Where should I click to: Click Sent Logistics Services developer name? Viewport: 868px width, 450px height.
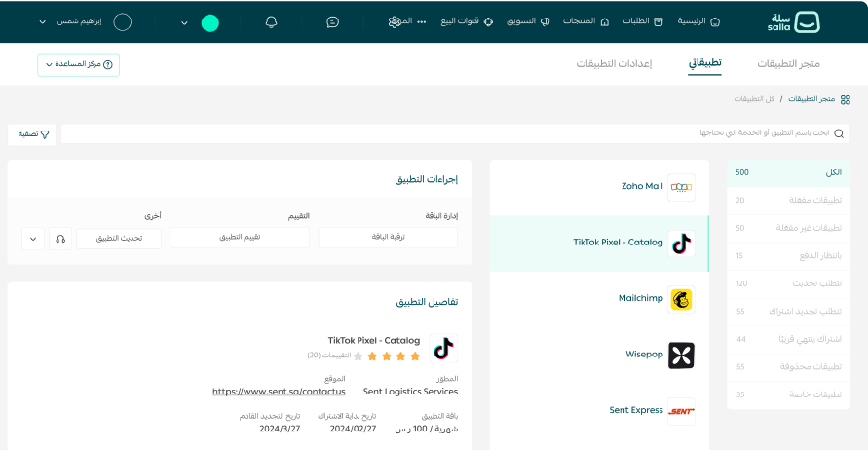[410, 392]
